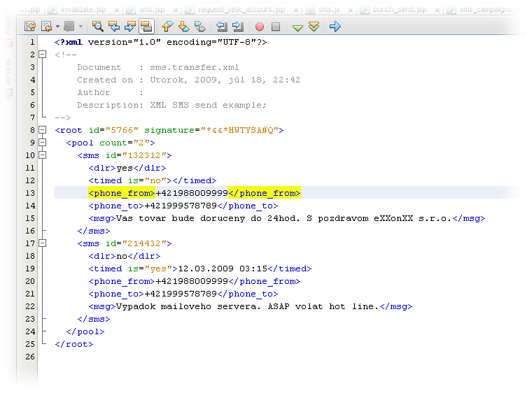
Task: Collapse the root element fold on line 8
Action: (42, 130)
